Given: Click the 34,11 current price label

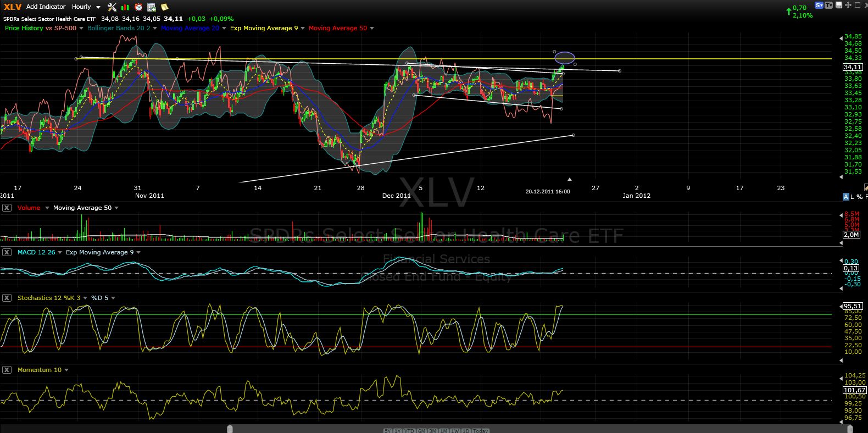Looking at the screenshot, I should (853, 67).
